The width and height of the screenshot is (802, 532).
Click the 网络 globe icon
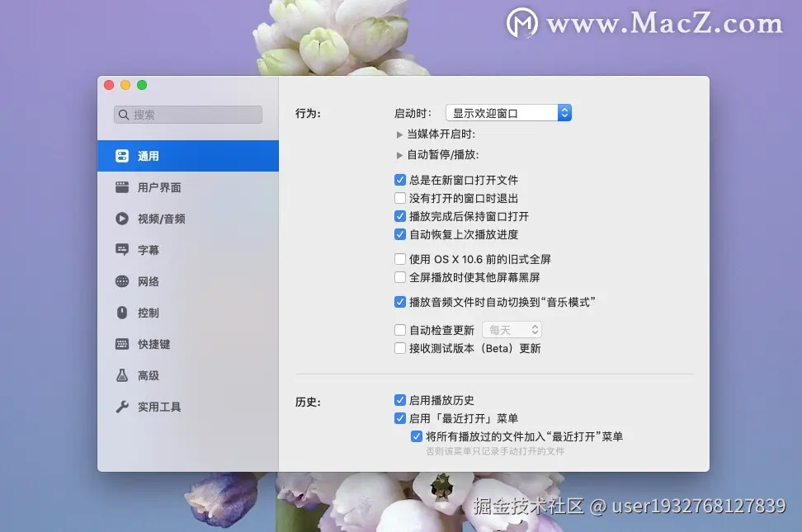pyautogui.click(x=122, y=281)
